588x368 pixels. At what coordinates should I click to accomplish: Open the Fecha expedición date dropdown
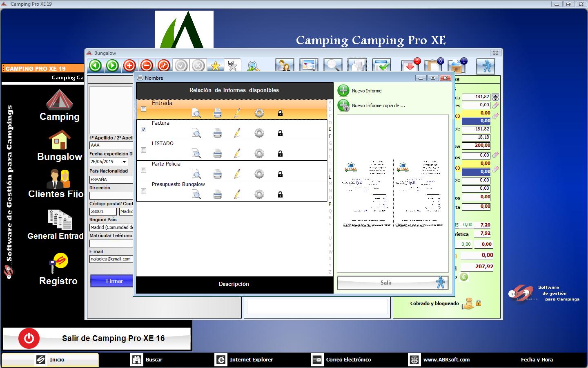point(125,162)
